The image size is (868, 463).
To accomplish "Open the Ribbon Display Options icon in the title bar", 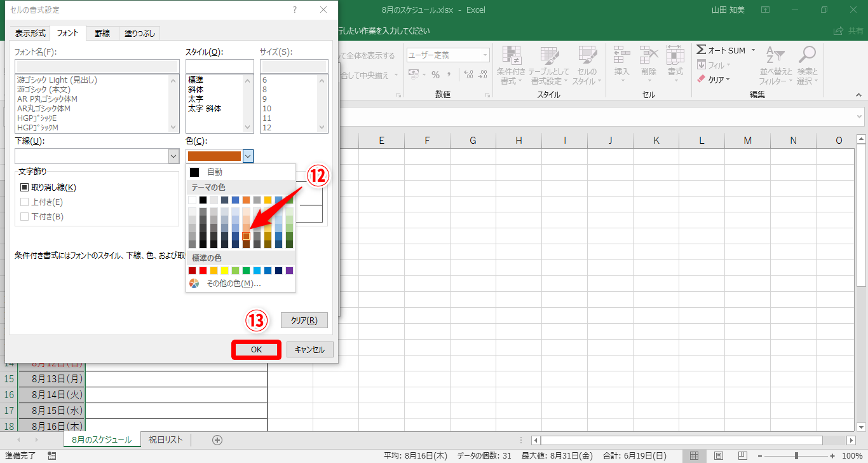I will click(x=765, y=10).
